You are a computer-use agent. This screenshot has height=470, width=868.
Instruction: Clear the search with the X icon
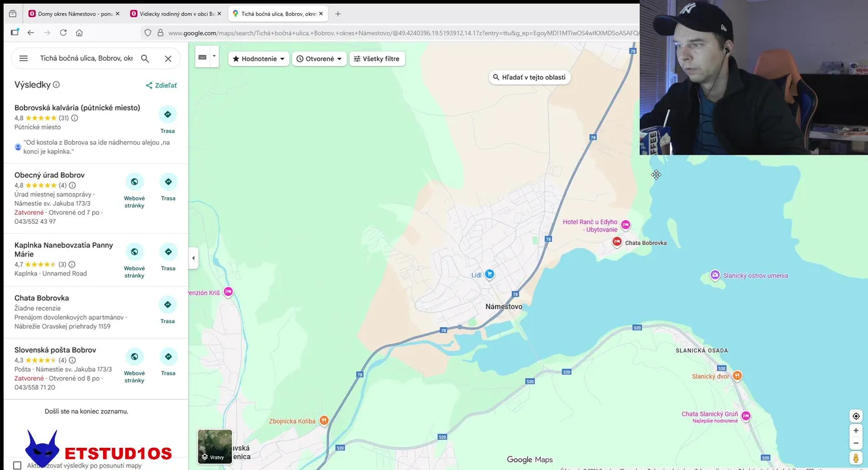(x=168, y=58)
